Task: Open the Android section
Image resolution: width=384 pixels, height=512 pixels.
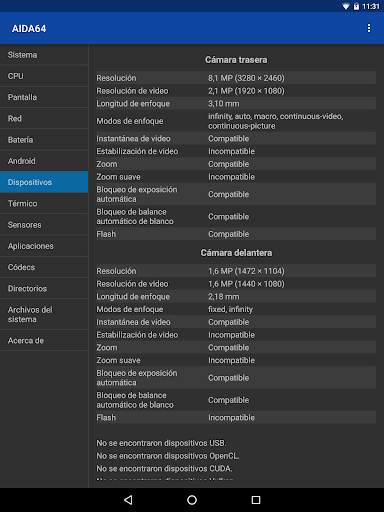Action: tap(44, 161)
